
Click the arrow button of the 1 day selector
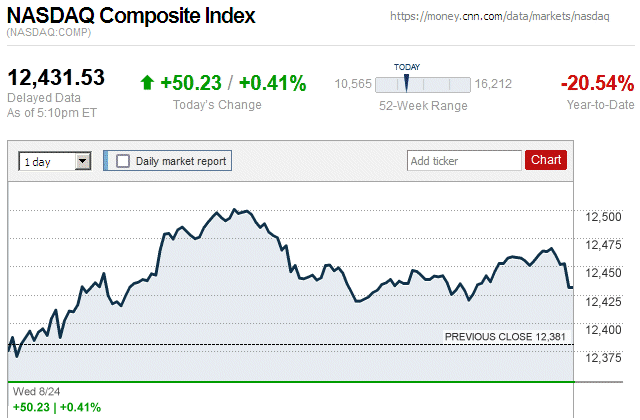(83, 160)
